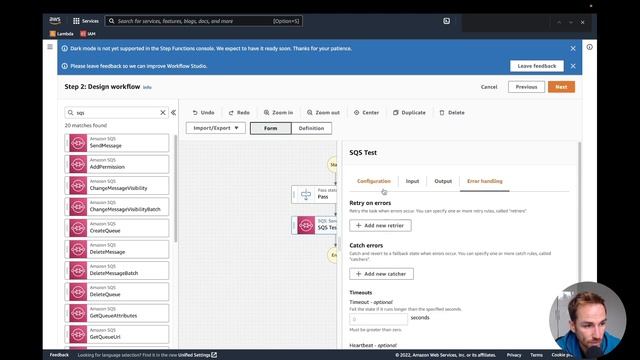Delete the selected state
Image resolution: width=640 pixels, height=360 pixels.
(x=452, y=113)
